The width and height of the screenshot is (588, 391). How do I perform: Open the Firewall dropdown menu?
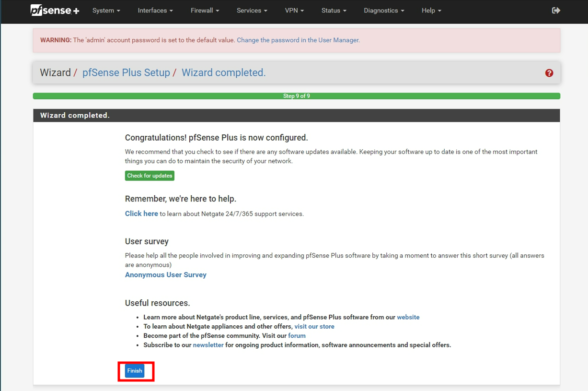tap(205, 10)
